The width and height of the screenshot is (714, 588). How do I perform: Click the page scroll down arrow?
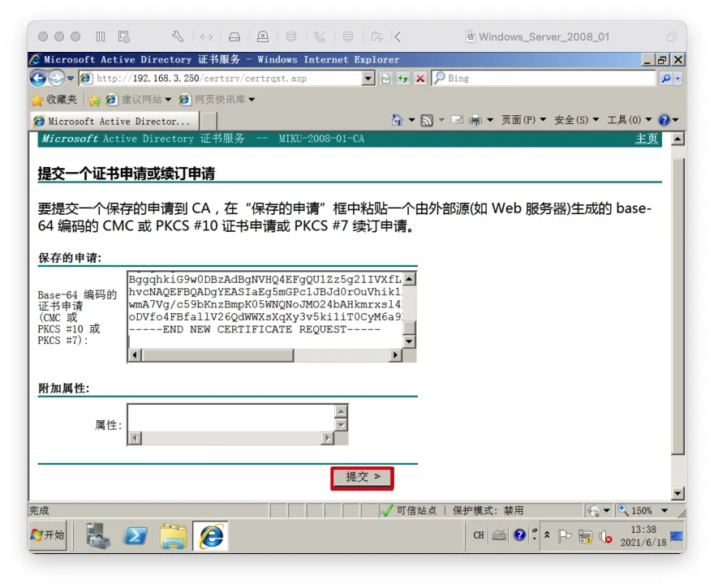click(677, 493)
